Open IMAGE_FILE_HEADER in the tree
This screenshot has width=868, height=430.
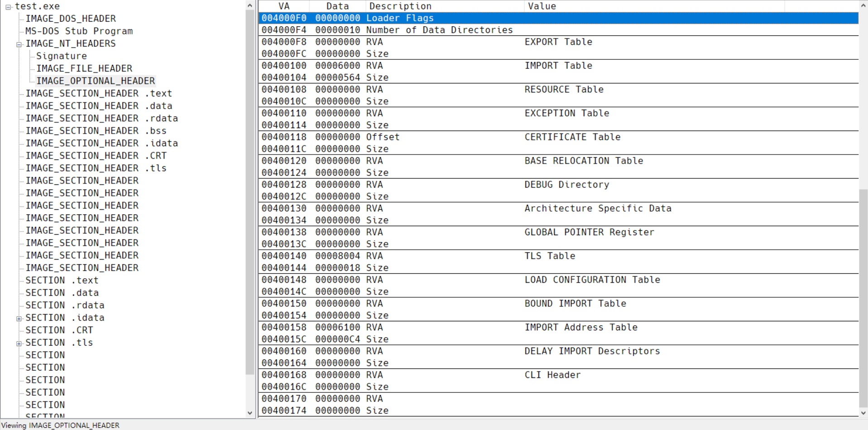[x=84, y=68]
